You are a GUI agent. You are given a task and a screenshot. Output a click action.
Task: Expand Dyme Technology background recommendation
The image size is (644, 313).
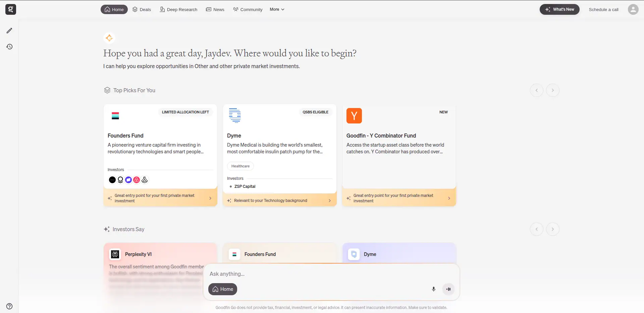coord(280,201)
